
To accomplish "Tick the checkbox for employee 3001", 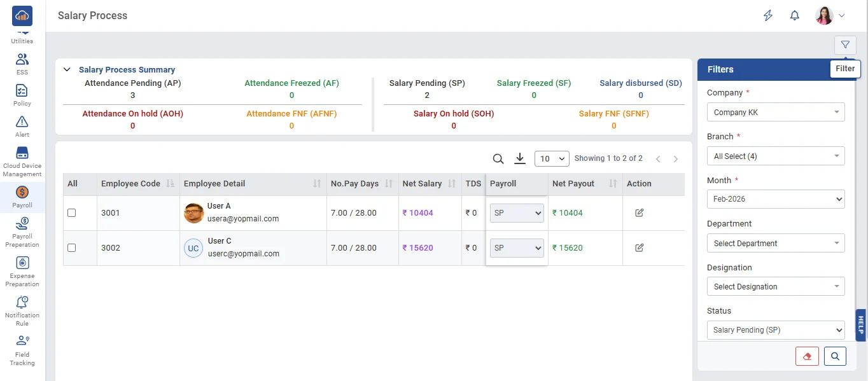I will pyautogui.click(x=72, y=213).
